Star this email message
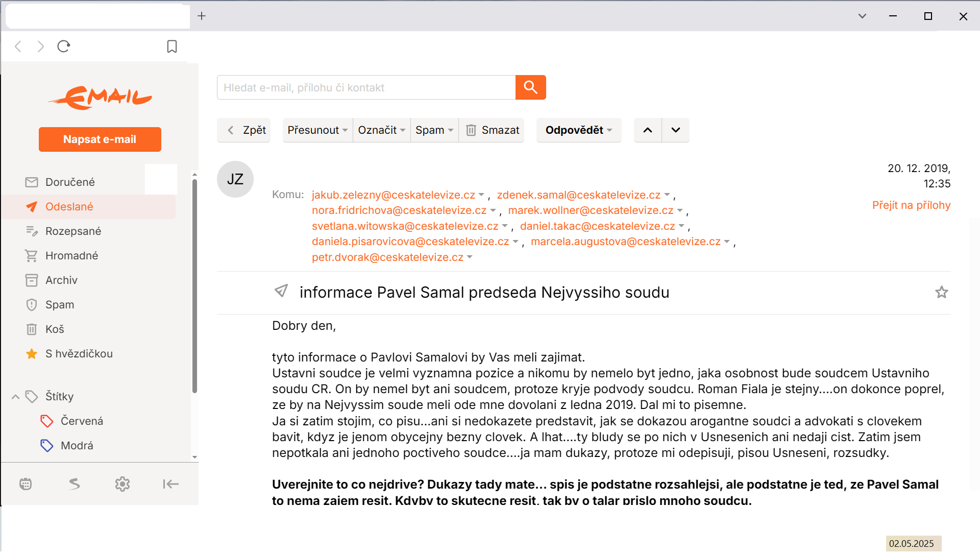This screenshot has height=555, width=980. click(942, 292)
